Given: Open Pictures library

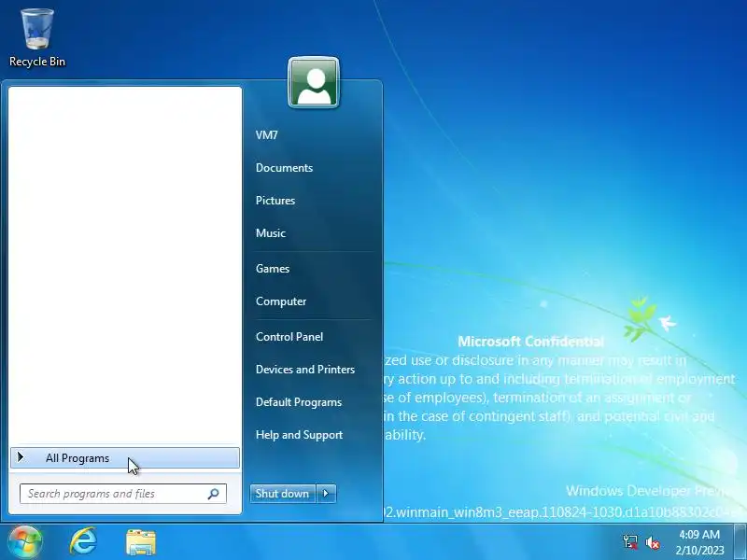Looking at the screenshot, I should [x=275, y=201].
